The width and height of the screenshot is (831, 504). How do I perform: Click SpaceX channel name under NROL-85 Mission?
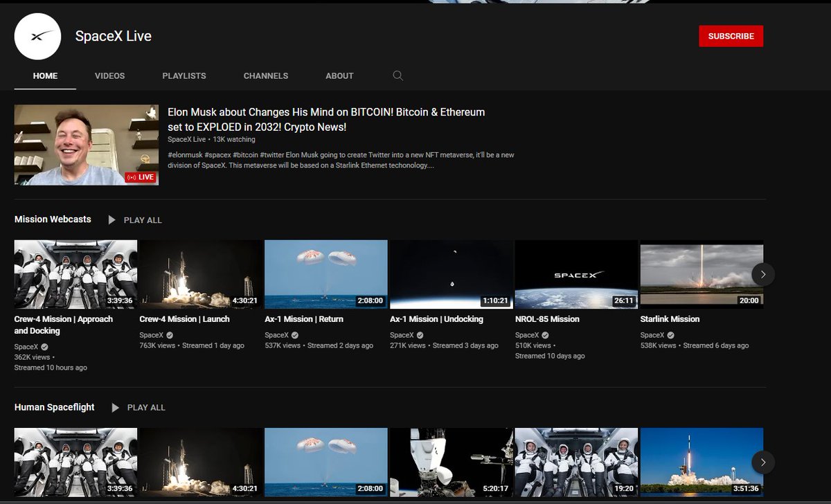(x=527, y=335)
